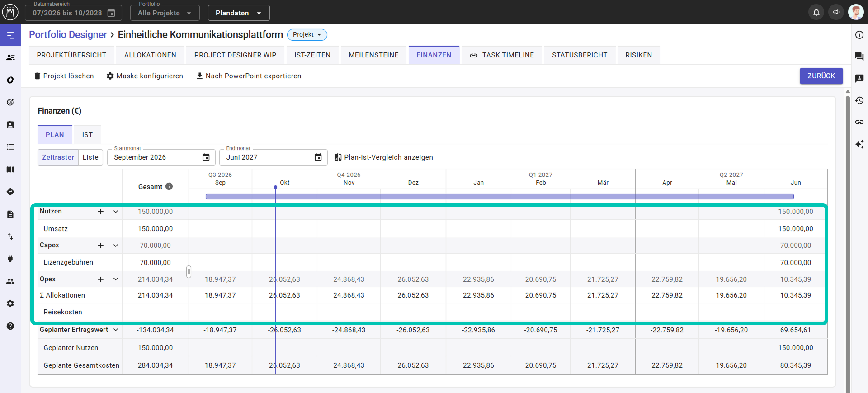Viewport: 868px width, 393px height.
Task: Open the Projekt type chip dropdown
Action: pos(307,35)
